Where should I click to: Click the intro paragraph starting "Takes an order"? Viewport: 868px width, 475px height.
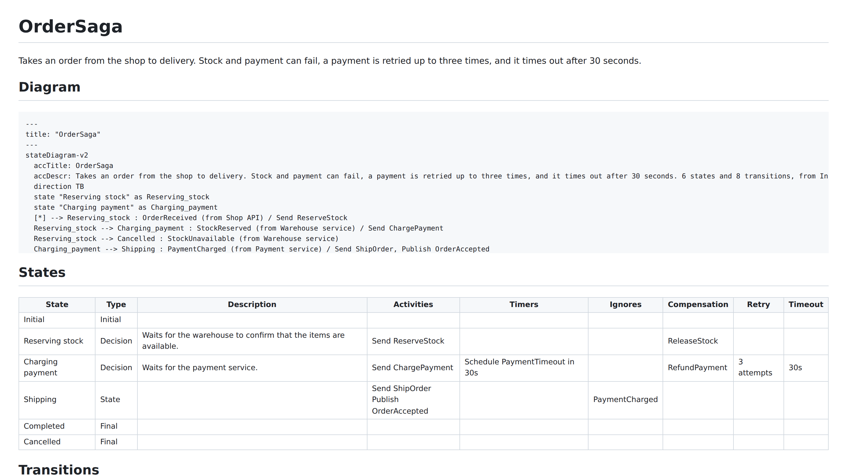pos(330,61)
